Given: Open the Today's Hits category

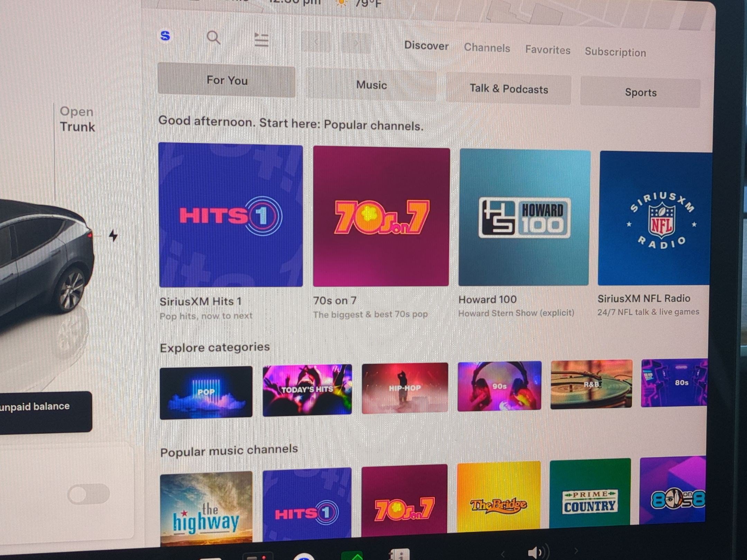Looking at the screenshot, I should (x=307, y=390).
